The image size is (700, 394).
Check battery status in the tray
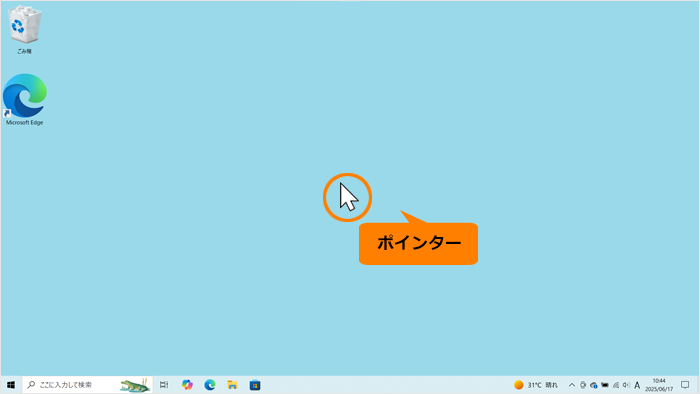click(605, 385)
